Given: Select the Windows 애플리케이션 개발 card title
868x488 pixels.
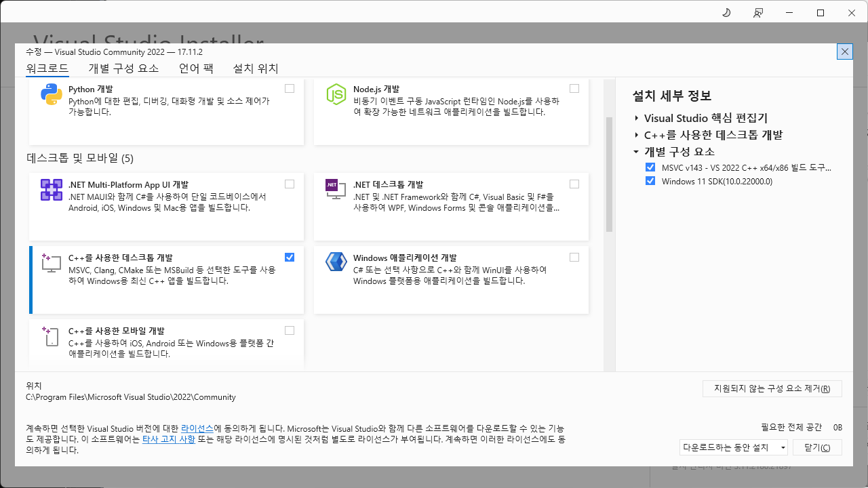Looking at the screenshot, I should coord(405,258).
